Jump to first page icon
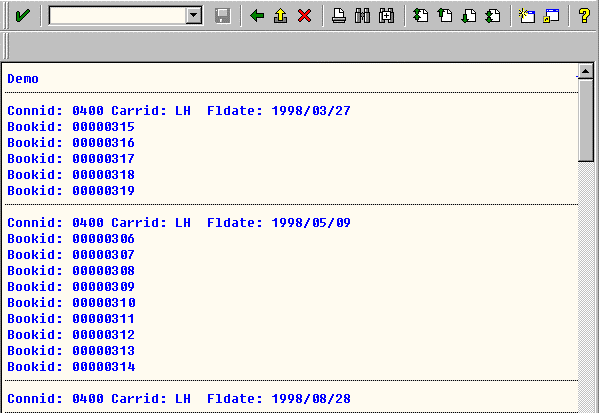The height and width of the screenshot is (413, 599). tap(420, 16)
